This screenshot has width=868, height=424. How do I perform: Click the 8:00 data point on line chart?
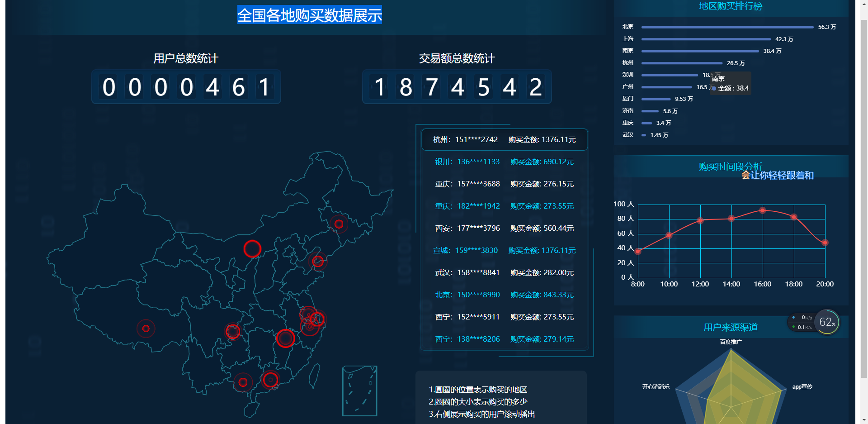[x=638, y=251]
